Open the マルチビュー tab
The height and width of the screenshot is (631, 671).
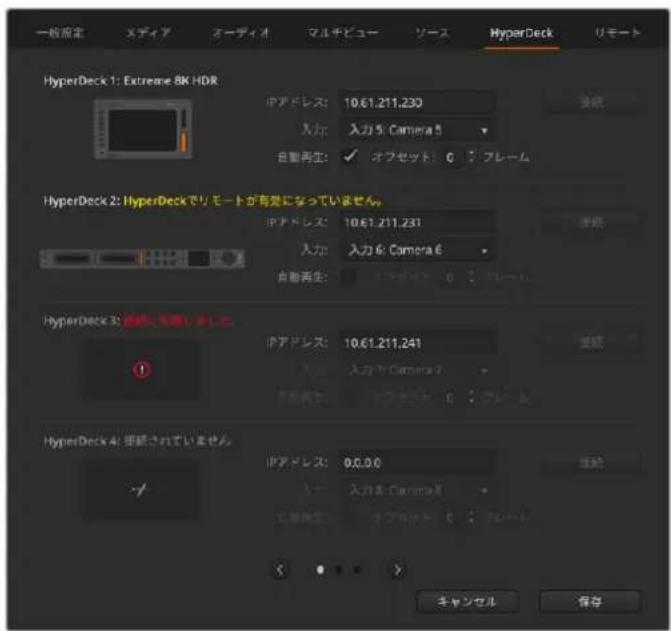[342, 33]
